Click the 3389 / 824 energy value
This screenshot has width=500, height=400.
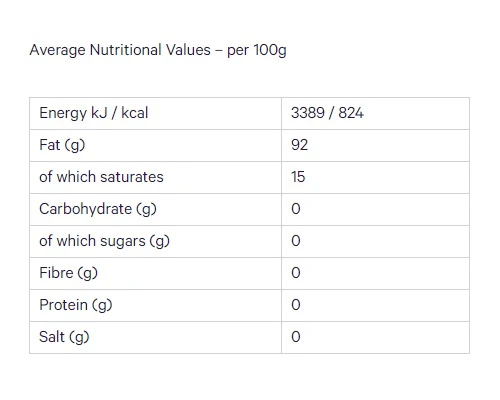tap(327, 113)
